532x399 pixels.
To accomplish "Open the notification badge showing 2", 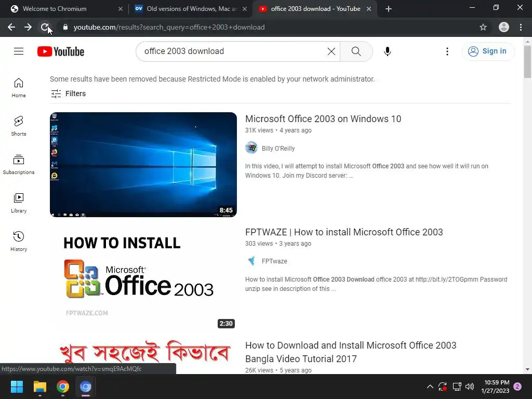I will click(x=517, y=387).
